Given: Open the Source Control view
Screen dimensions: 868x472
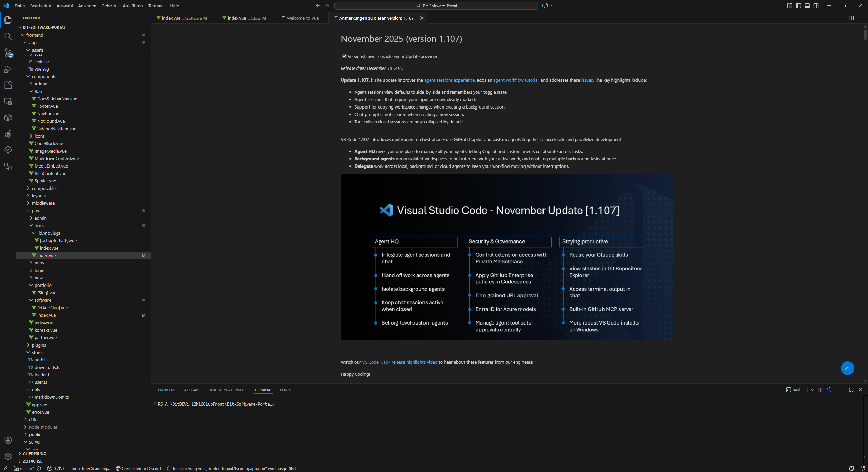Looking at the screenshot, I should point(8,53).
